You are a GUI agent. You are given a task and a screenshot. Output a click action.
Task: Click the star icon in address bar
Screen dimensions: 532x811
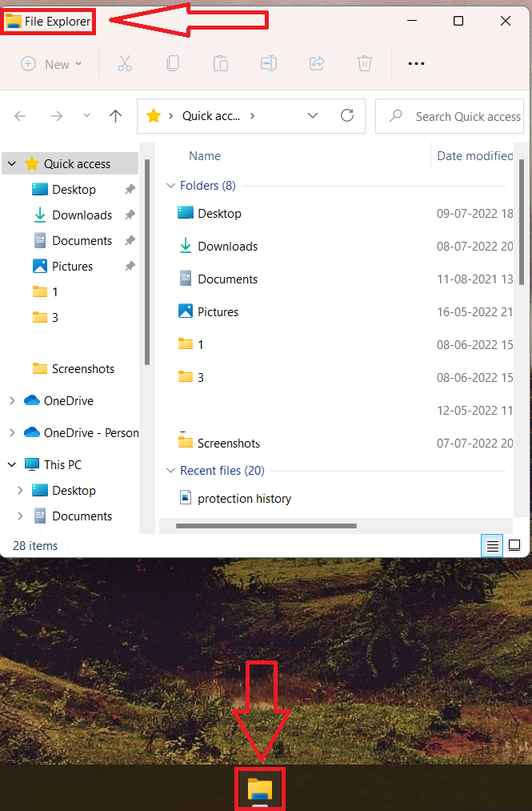(x=154, y=116)
